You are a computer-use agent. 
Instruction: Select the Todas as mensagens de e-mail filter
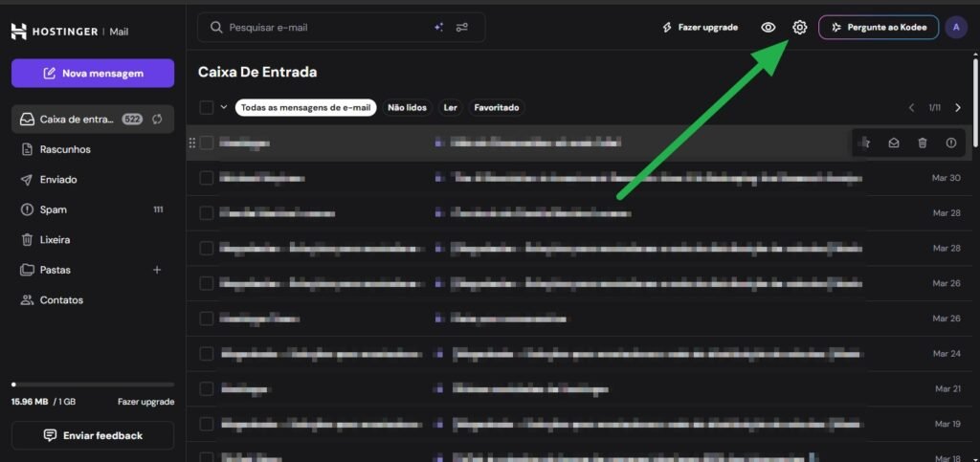click(305, 107)
